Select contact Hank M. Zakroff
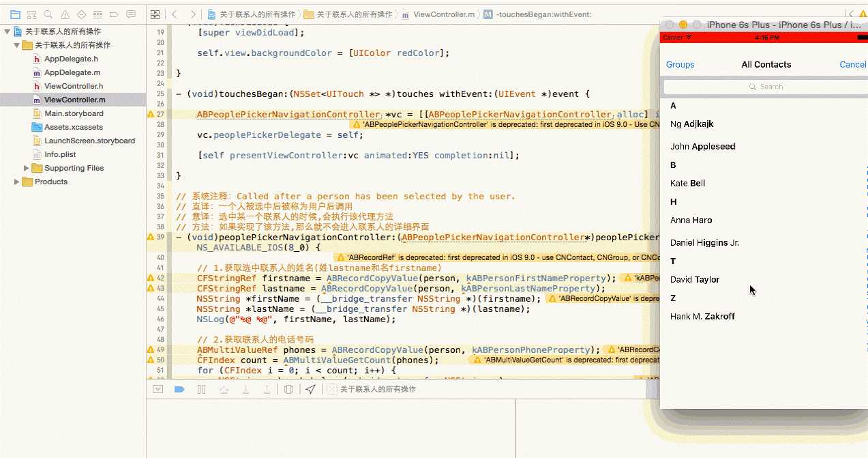 (702, 317)
